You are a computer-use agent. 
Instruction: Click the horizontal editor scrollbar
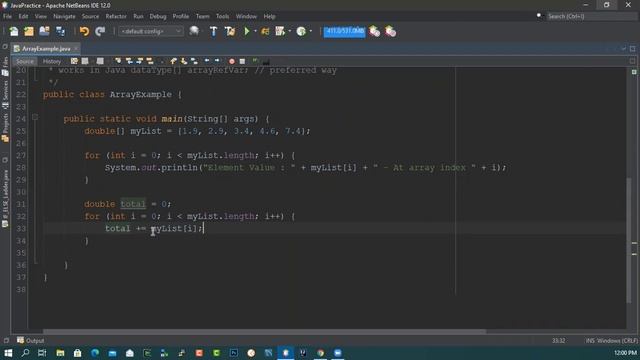[264, 331]
